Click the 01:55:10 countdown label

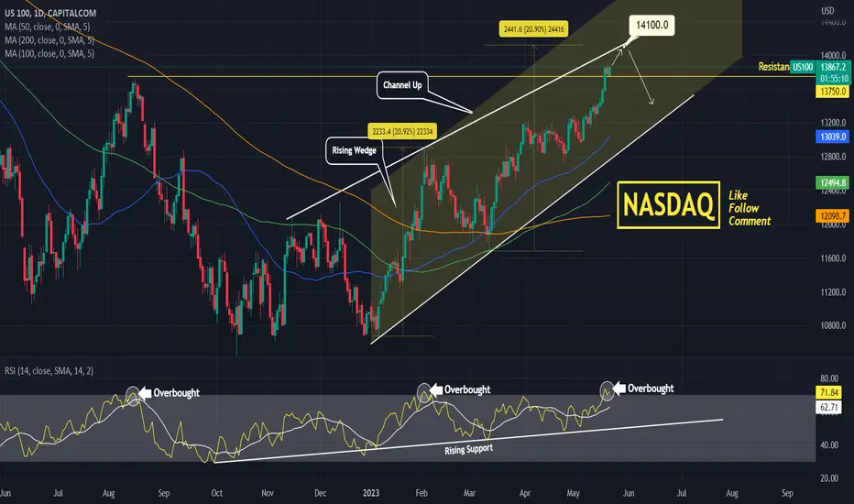click(833, 79)
